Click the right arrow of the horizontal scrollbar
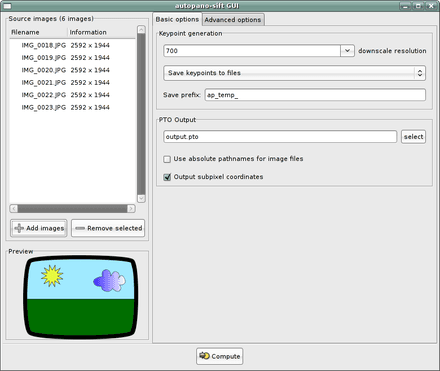This screenshot has width=440, height=371. (131, 208)
